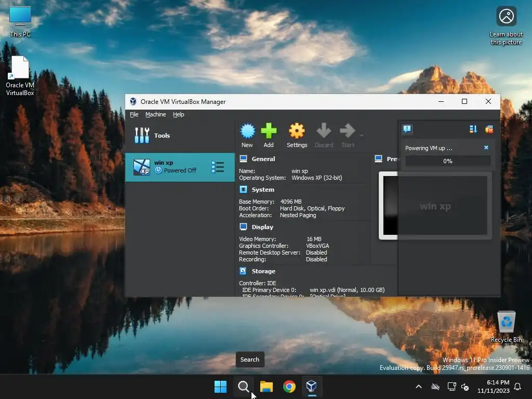Click the VBoxVGA graphics controller value
532x399 pixels.
pos(317,246)
